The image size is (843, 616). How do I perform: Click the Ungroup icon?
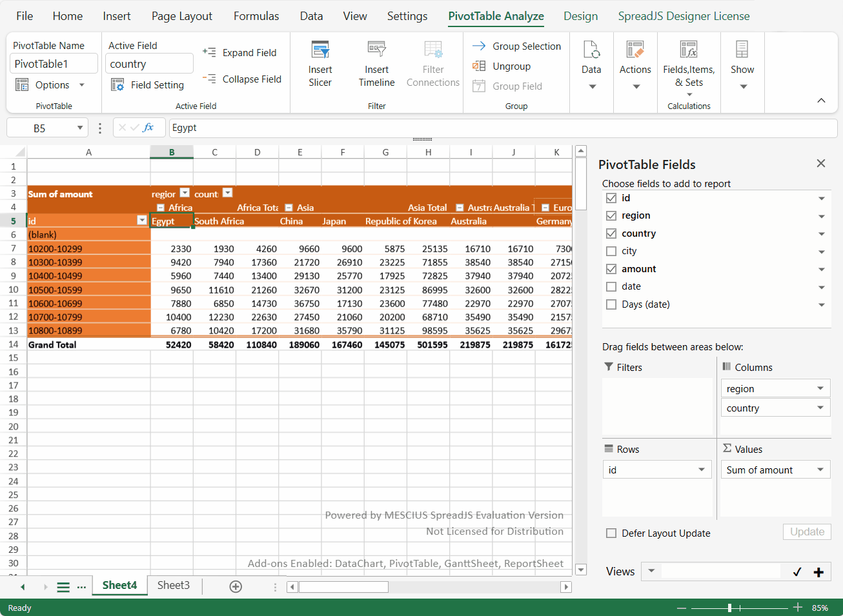(479, 66)
